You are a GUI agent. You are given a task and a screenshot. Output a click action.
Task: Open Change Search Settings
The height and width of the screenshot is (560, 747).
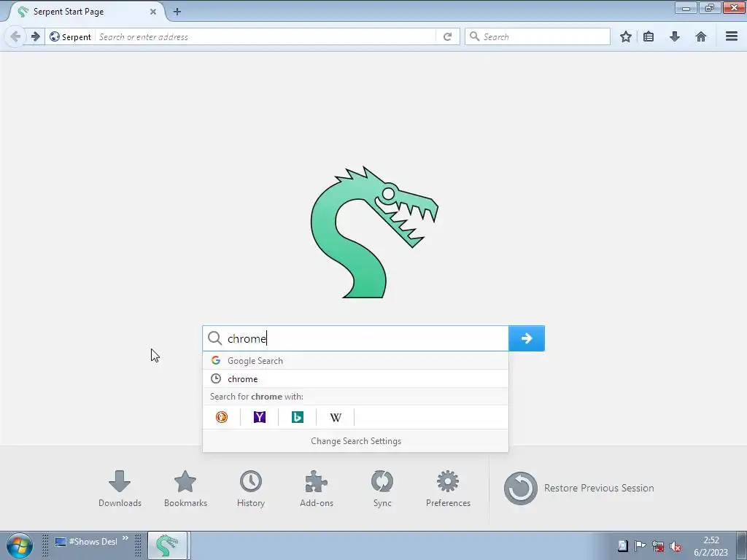[356, 441]
